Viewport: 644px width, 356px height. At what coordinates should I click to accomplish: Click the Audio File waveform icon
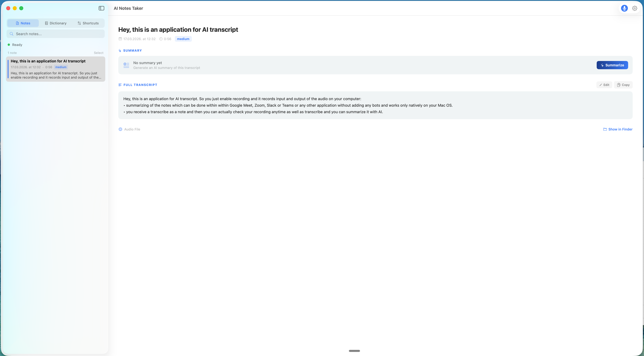(120, 129)
